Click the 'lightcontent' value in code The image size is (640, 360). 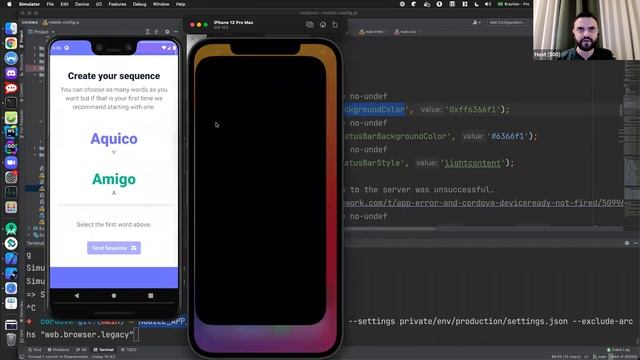(x=473, y=163)
